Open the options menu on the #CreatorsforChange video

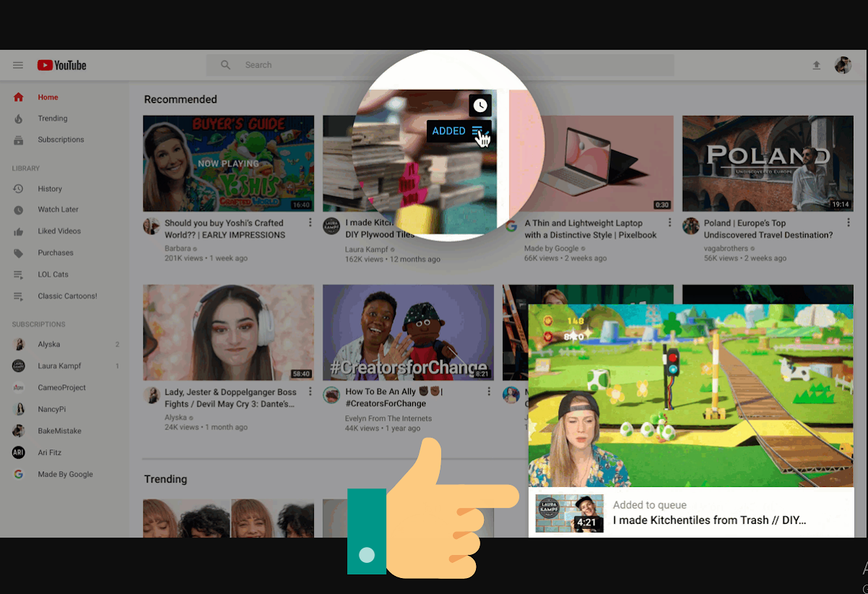coord(489,391)
